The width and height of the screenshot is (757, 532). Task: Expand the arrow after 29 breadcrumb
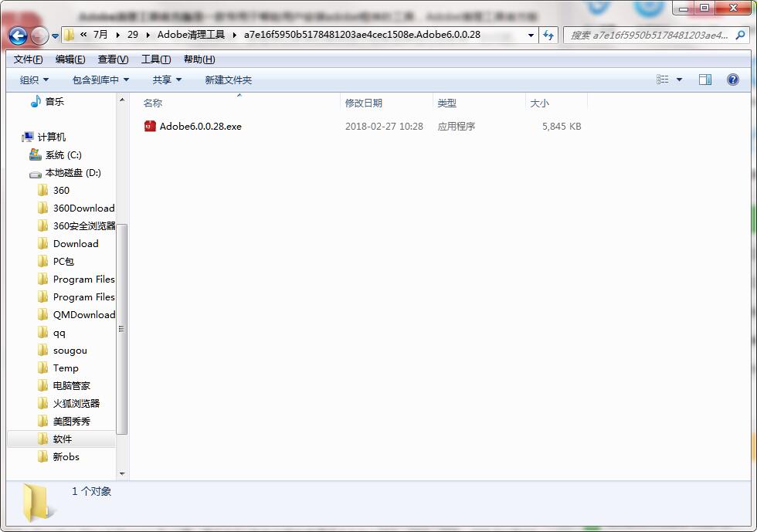pyautogui.click(x=148, y=35)
